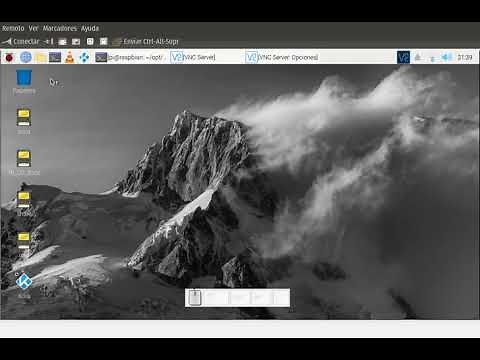Click the Conectar toolbar button
This screenshot has width=480, height=360.
point(21,41)
